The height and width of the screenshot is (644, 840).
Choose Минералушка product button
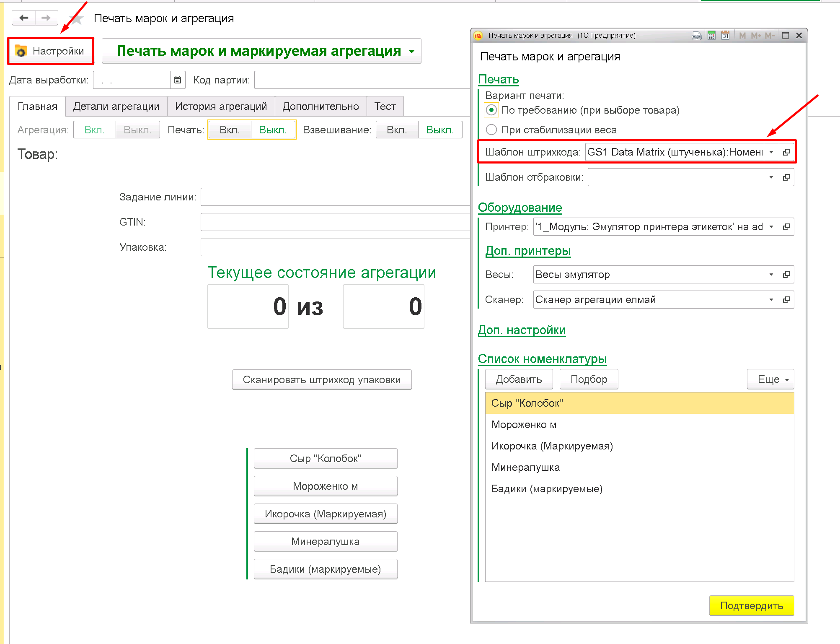point(326,541)
